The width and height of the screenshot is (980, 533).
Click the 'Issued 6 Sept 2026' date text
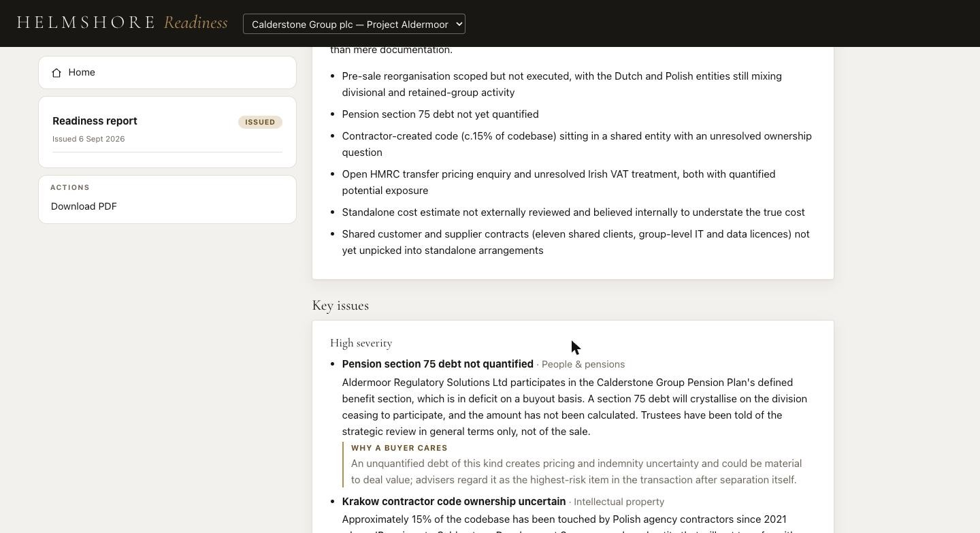tap(88, 139)
